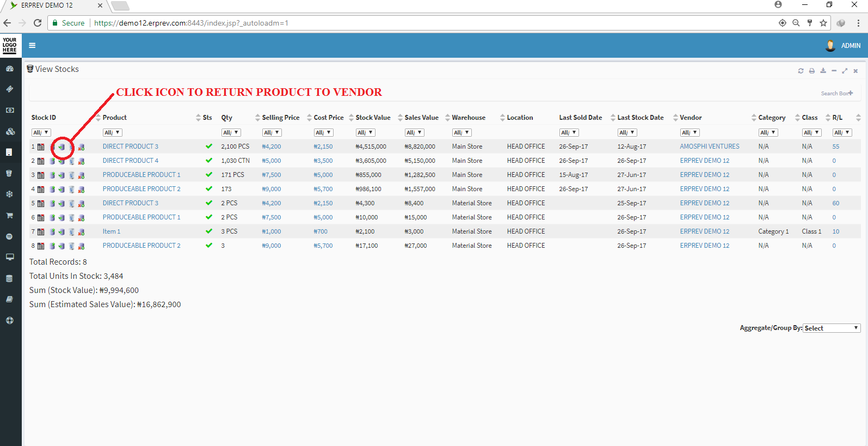This screenshot has height=446, width=868.
Task: Open the ADMIN user menu
Action: 843,46
